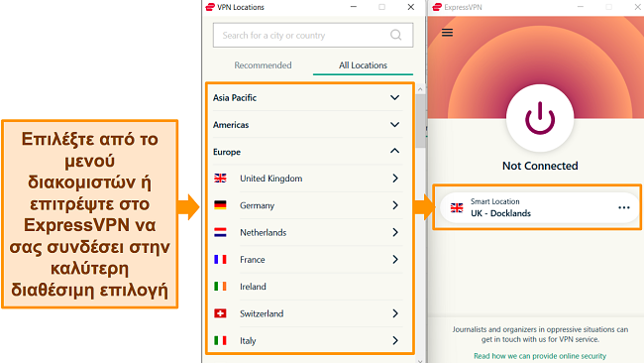The image size is (644, 363).
Task: Click the Switzerland flag icon
Action: coord(220,313)
